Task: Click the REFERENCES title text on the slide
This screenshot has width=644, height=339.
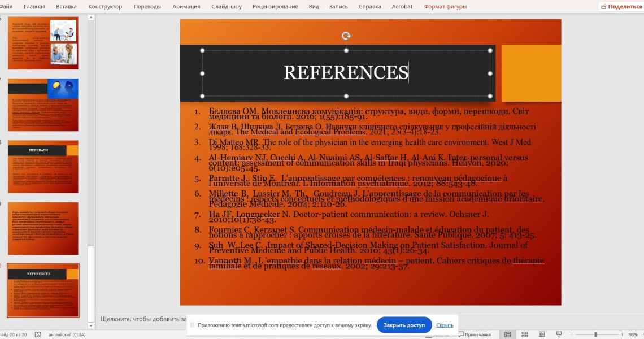Action: click(x=346, y=72)
